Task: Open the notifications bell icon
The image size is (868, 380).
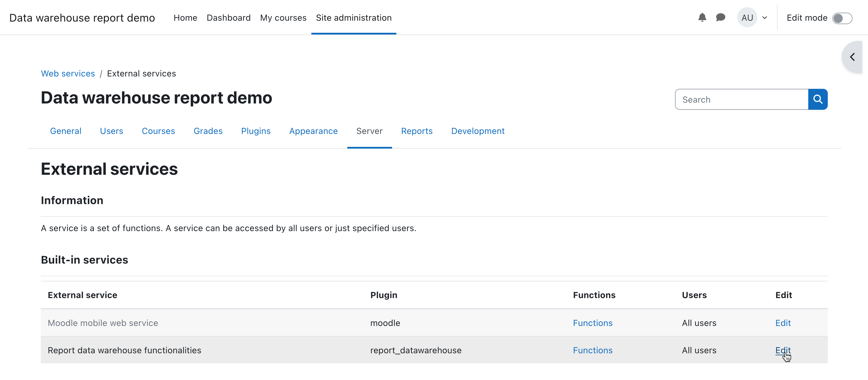Action: pyautogui.click(x=702, y=18)
